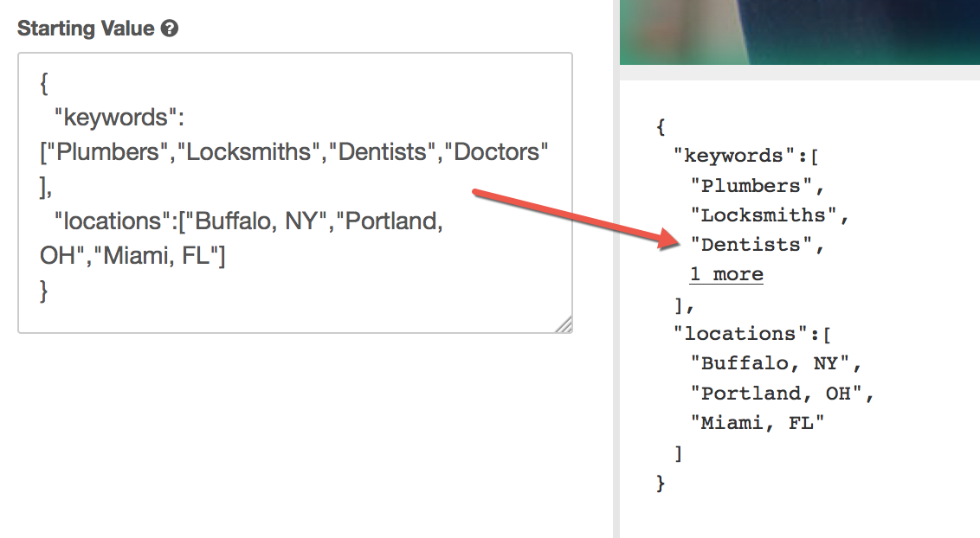Image resolution: width=980 pixels, height=538 pixels.
Task: Open the Starting Value help icon
Action: pyautogui.click(x=170, y=28)
